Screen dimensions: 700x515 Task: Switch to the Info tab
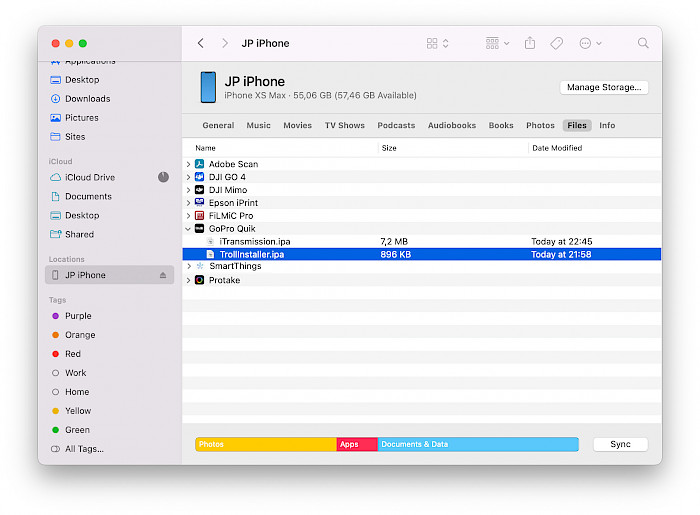click(x=607, y=125)
